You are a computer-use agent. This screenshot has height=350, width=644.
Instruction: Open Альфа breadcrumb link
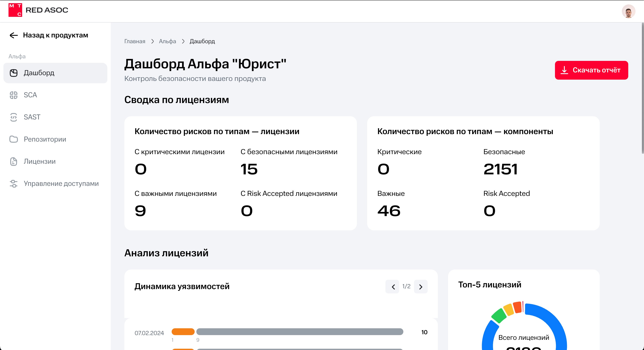click(167, 41)
